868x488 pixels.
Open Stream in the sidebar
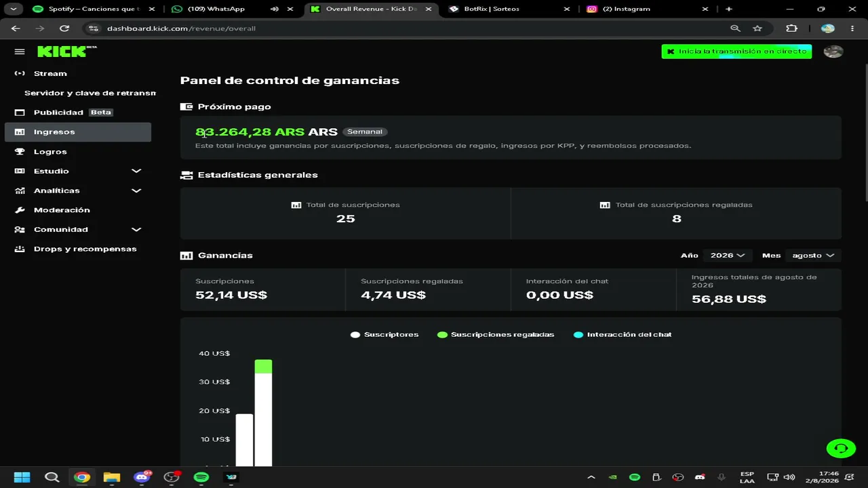click(x=50, y=73)
